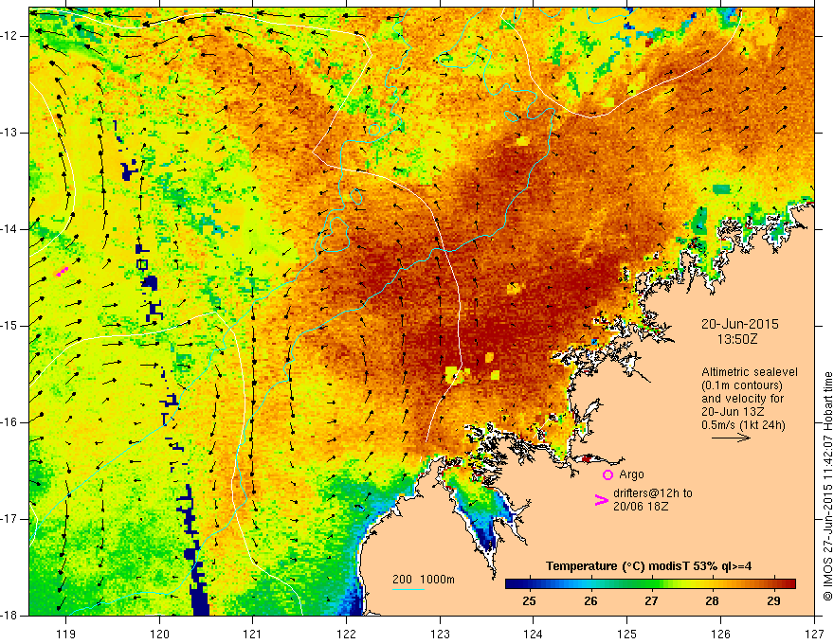Click the longitude axis label 121
This screenshot has height=644, width=834.
tap(253, 634)
